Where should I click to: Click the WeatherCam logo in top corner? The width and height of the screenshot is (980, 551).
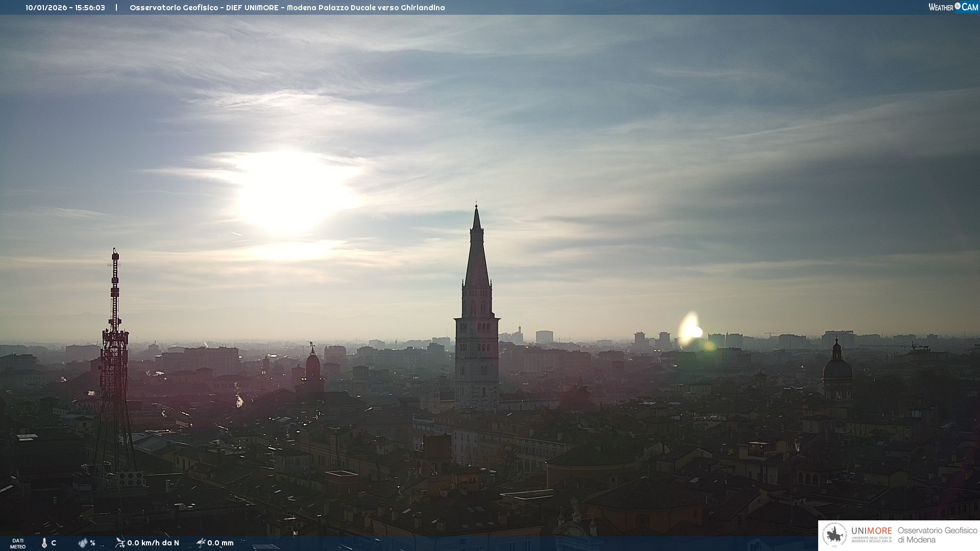tap(952, 7)
